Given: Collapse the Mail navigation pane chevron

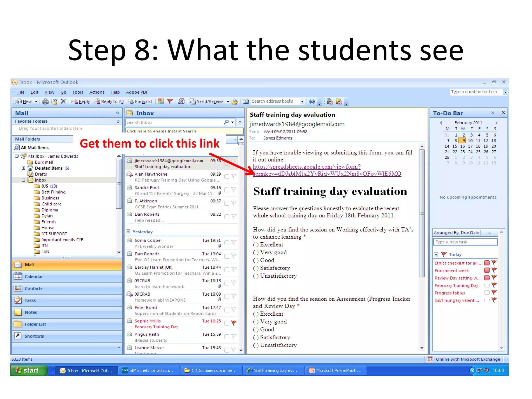Looking at the screenshot, I should coord(118,113).
